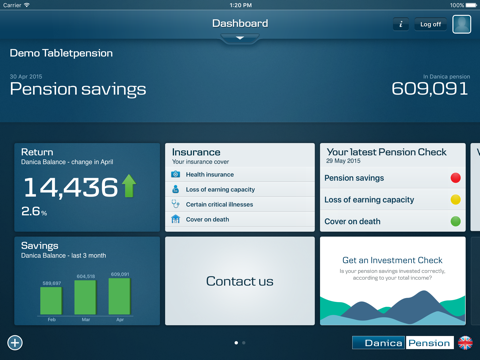480x360 pixels.
Task: Select the Mar savings bar
Action: 85,297
